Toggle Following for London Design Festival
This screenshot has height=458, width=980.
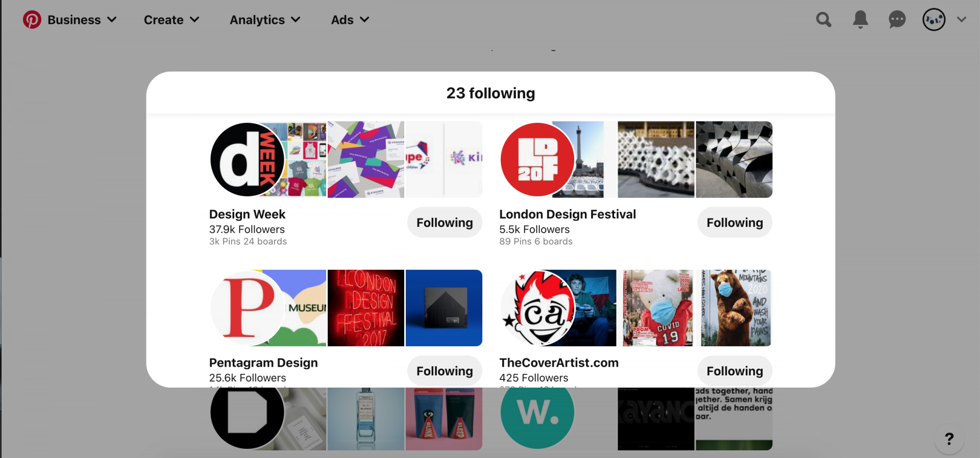734,222
